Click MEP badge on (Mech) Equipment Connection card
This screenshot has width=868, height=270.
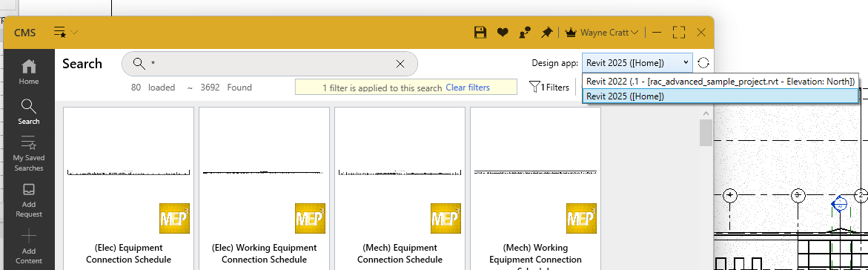coord(445,218)
